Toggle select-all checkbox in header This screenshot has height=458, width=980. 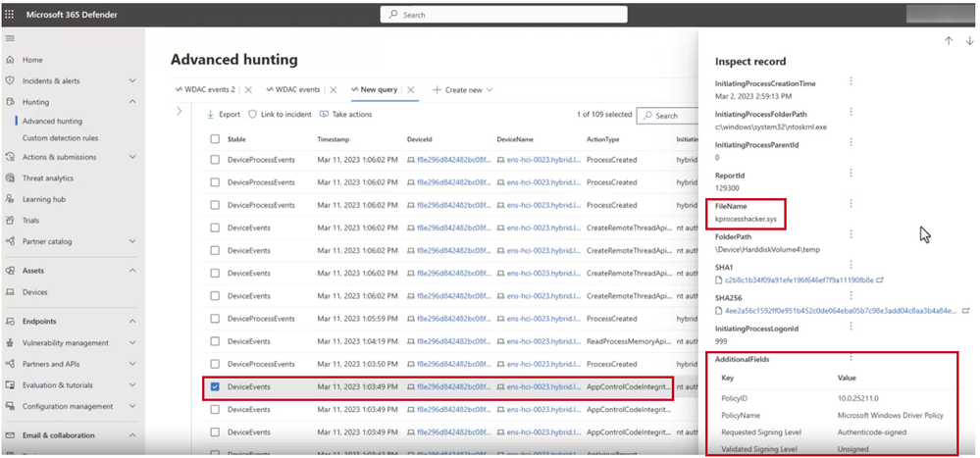[x=215, y=139]
